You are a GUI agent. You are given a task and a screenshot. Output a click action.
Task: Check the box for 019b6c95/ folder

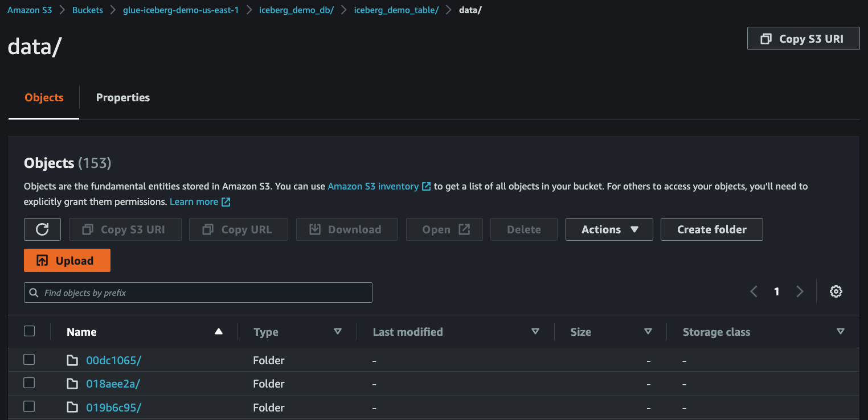point(29,406)
